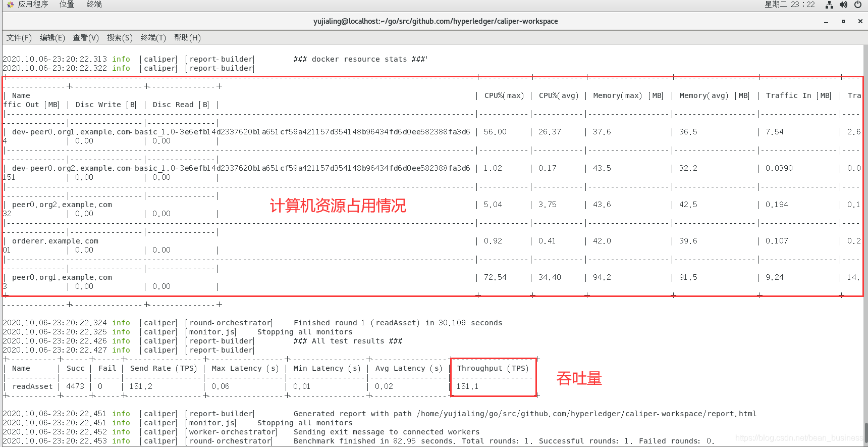The width and height of the screenshot is (868, 447).
Task: Open the 位置 places menu
Action: [67, 5]
